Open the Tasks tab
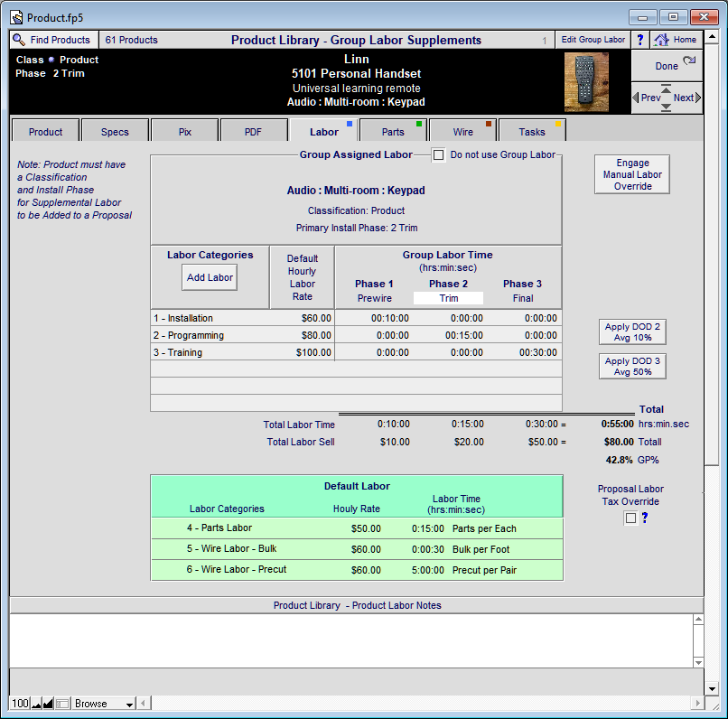The image size is (728, 719). click(532, 132)
